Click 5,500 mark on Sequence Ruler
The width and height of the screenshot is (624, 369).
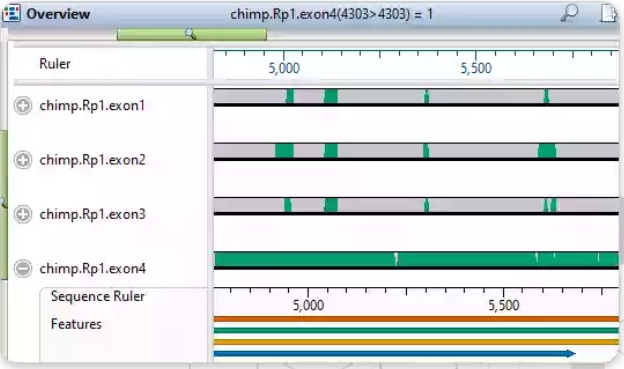[x=503, y=305]
